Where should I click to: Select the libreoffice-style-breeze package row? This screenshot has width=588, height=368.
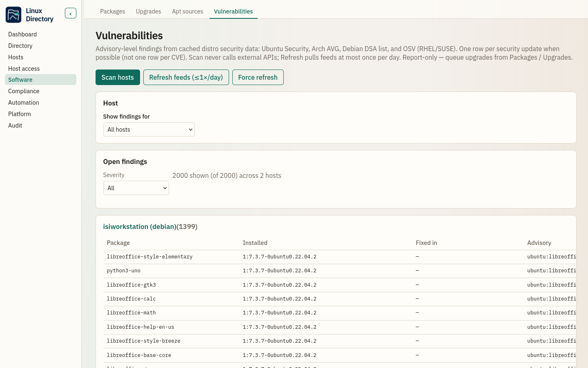tap(340, 341)
